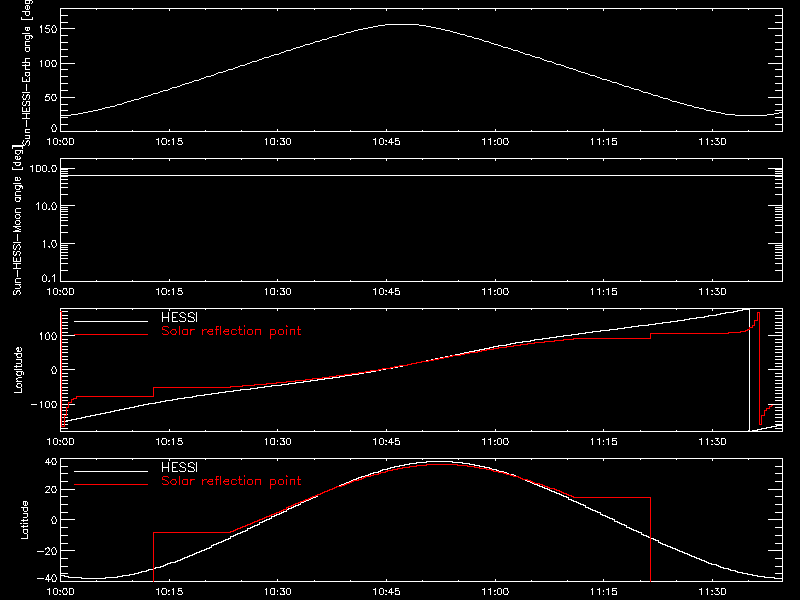Click the '-100' tick on Longitude plot
Image resolution: width=800 pixels, height=600 pixels.
[43, 405]
